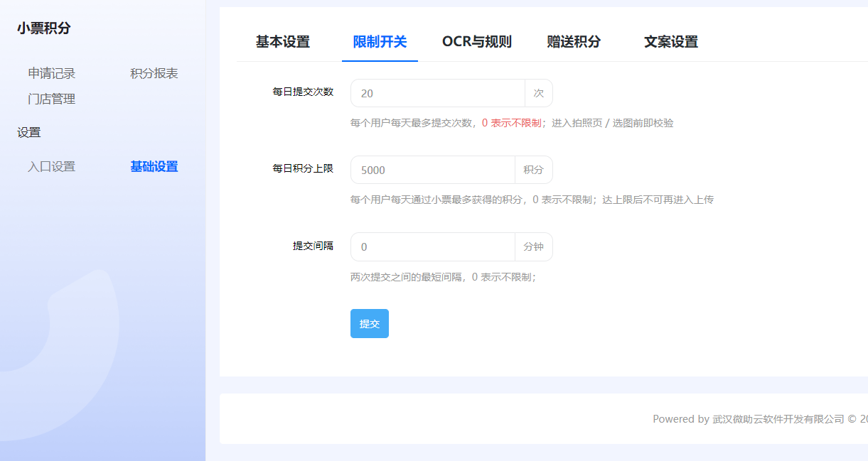
Task: Open 申请记录 in the sidebar
Action: click(x=52, y=73)
